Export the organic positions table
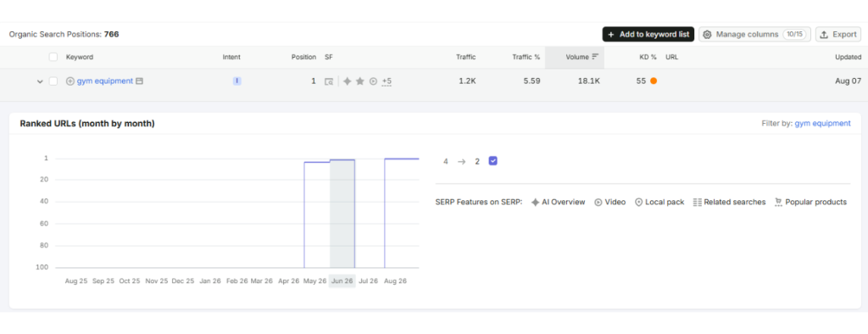 (x=838, y=35)
